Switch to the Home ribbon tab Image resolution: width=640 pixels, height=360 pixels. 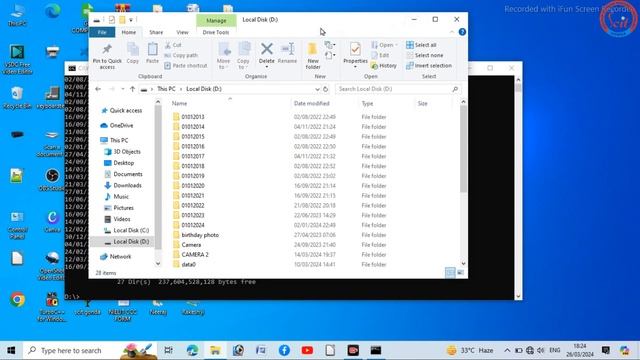(129, 32)
